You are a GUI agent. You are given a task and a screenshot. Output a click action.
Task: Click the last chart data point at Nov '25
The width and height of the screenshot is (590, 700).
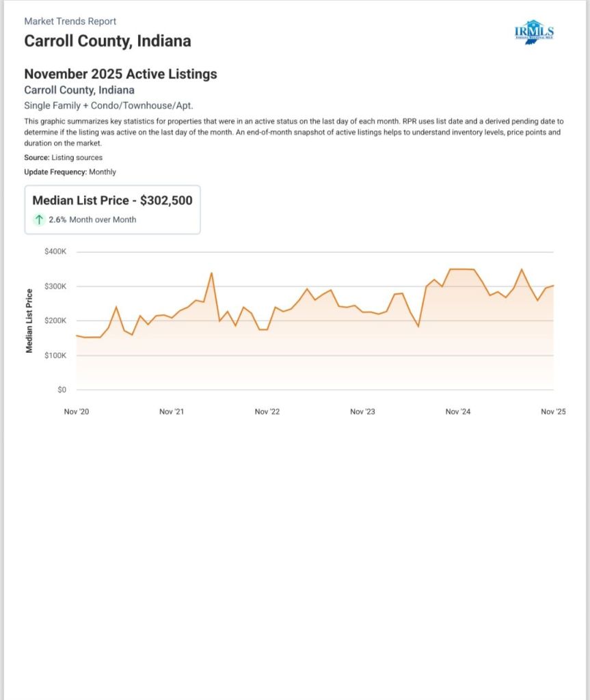[x=553, y=285]
